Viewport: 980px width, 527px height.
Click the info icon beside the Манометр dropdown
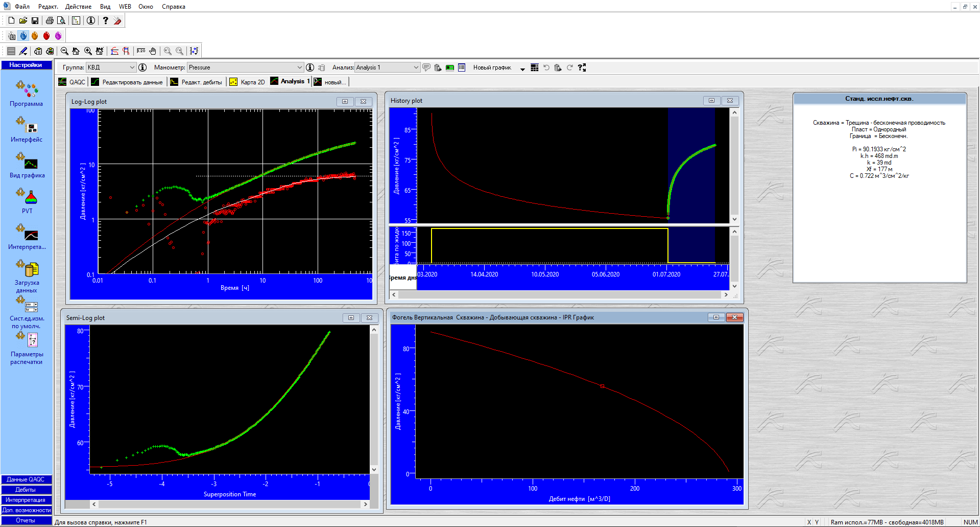tap(309, 67)
